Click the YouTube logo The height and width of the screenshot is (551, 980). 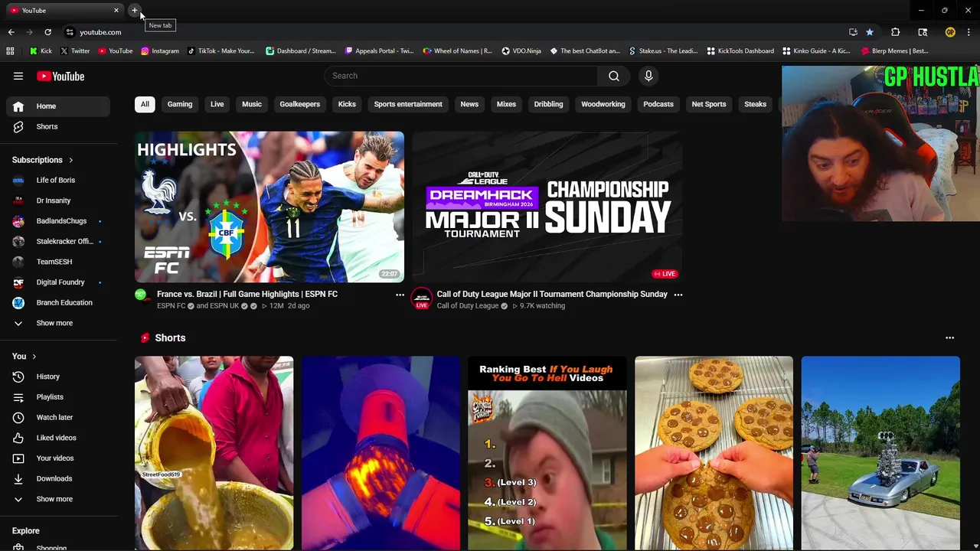pyautogui.click(x=60, y=76)
